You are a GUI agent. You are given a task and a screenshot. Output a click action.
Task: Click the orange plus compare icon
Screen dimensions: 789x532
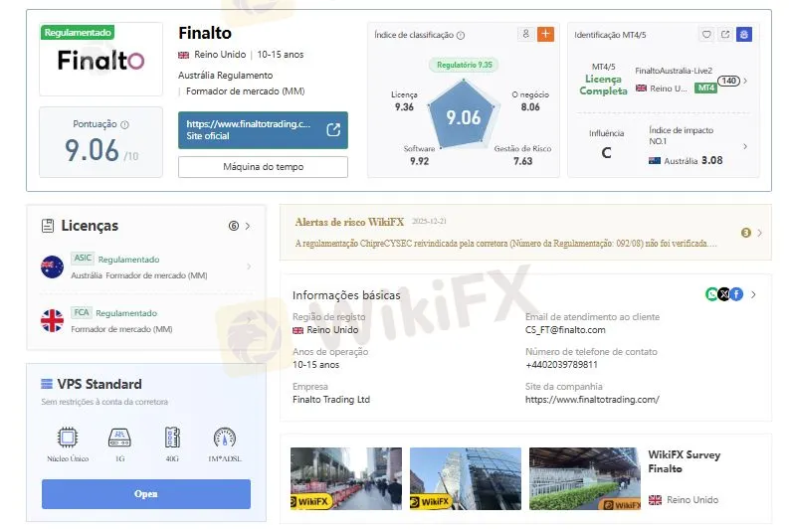tap(545, 34)
